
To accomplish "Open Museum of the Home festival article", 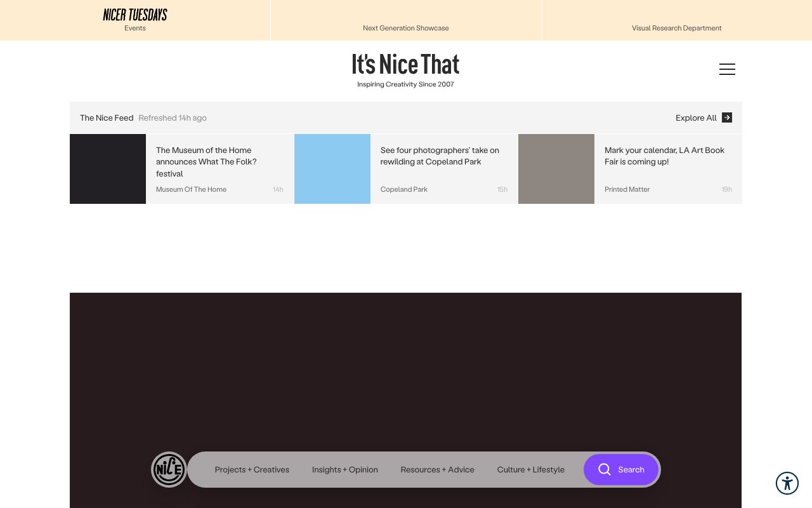I will [x=206, y=162].
